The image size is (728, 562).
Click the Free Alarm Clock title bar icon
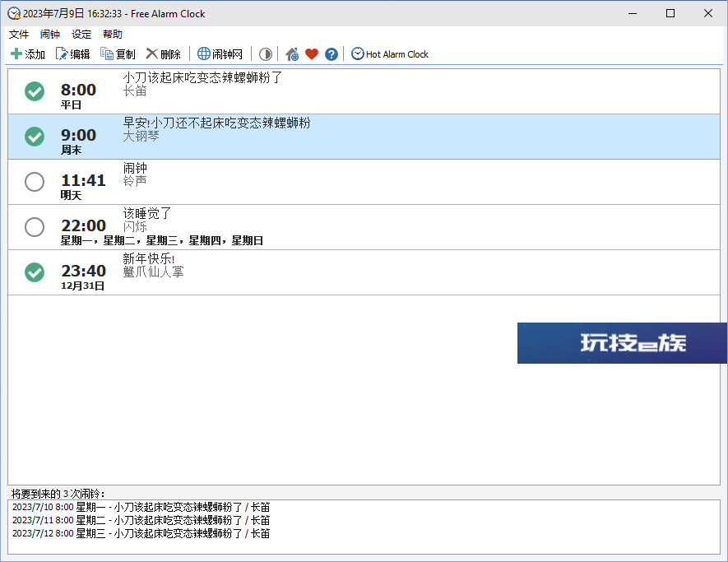tap(14, 13)
